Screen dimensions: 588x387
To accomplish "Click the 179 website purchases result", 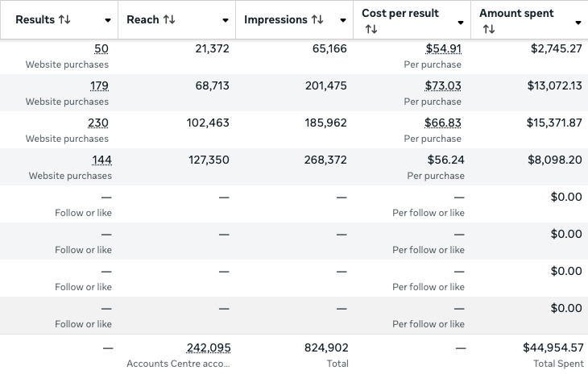I will click(x=99, y=86).
